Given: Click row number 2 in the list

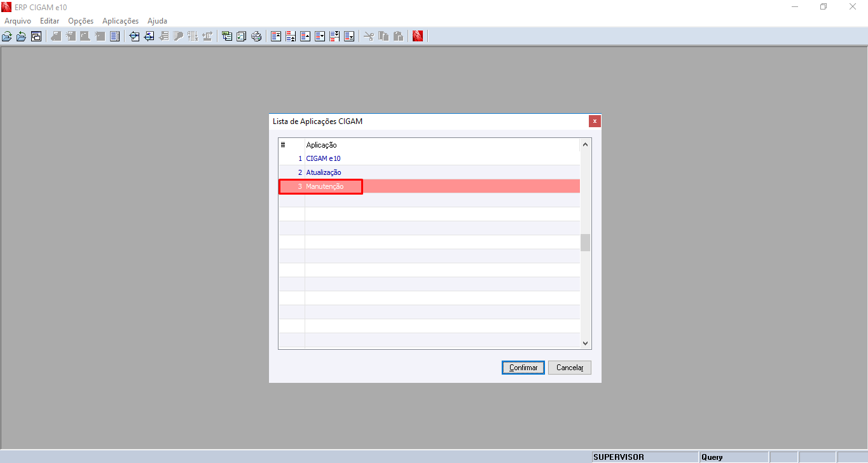Looking at the screenshot, I should coord(300,172).
